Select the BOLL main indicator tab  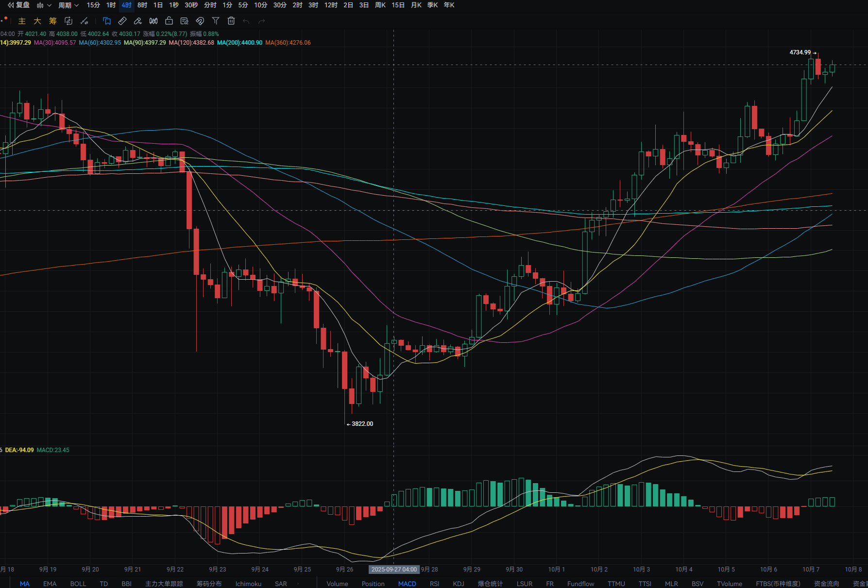pyautogui.click(x=78, y=584)
